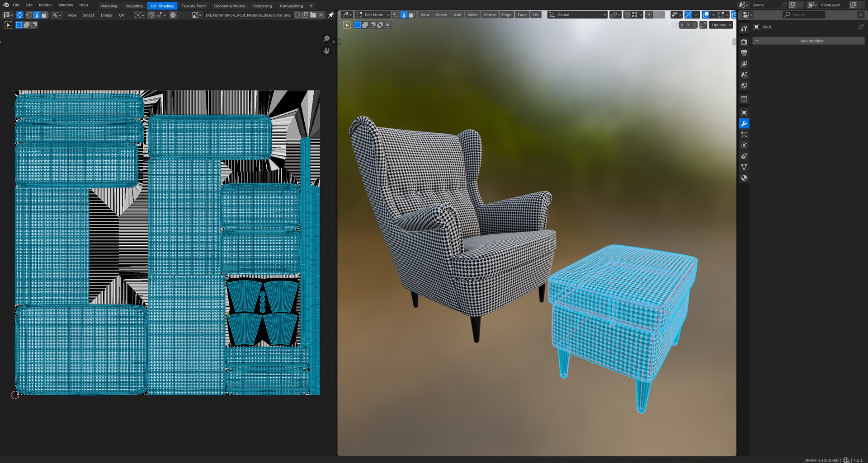
Task: Open the Collection properties tab
Action: tap(744, 99)
